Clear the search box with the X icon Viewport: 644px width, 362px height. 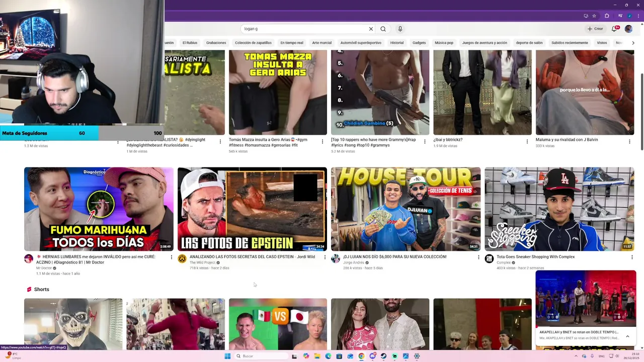(371, 29)
